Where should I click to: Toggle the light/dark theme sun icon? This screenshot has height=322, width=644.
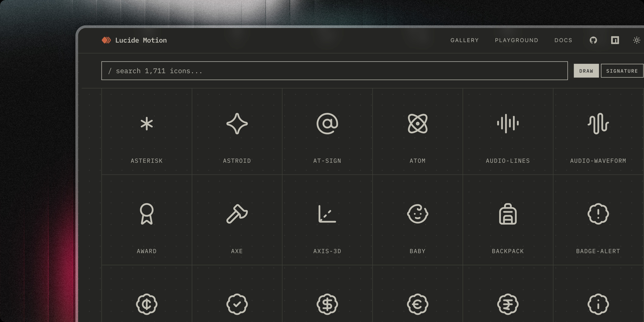point(637,40)
